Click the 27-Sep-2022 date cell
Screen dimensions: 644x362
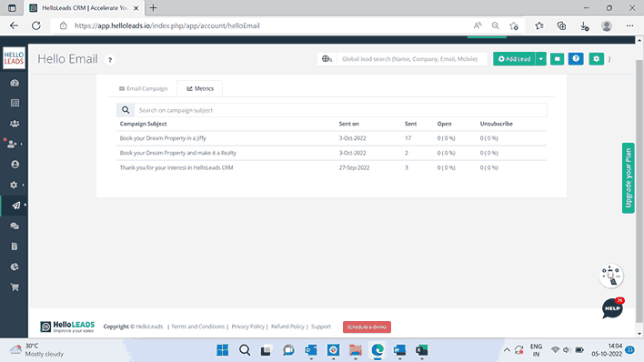354,167
